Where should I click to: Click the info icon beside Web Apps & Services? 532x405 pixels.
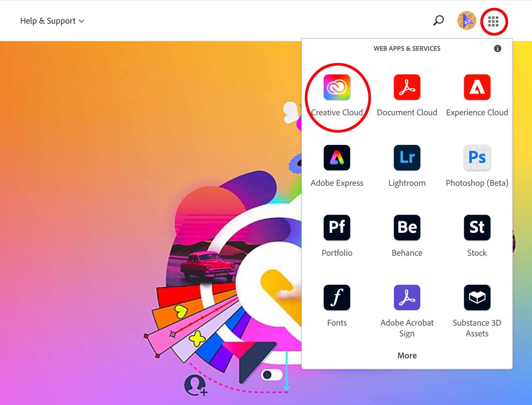click(x=497, y=48)
